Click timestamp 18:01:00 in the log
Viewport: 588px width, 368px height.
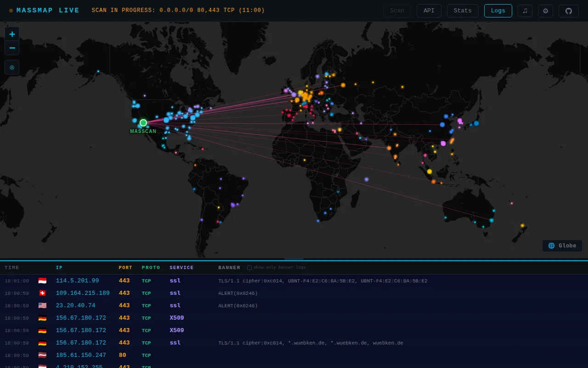17,281
